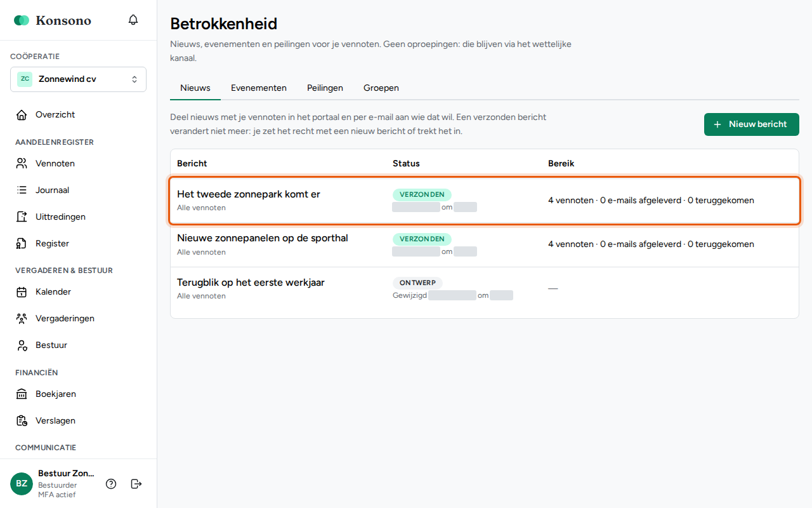The width and height of the screenshot is (812, 508).
Task: Expand the Zonnewind cv coöperatie selector
Action: [x=78, y=79]
